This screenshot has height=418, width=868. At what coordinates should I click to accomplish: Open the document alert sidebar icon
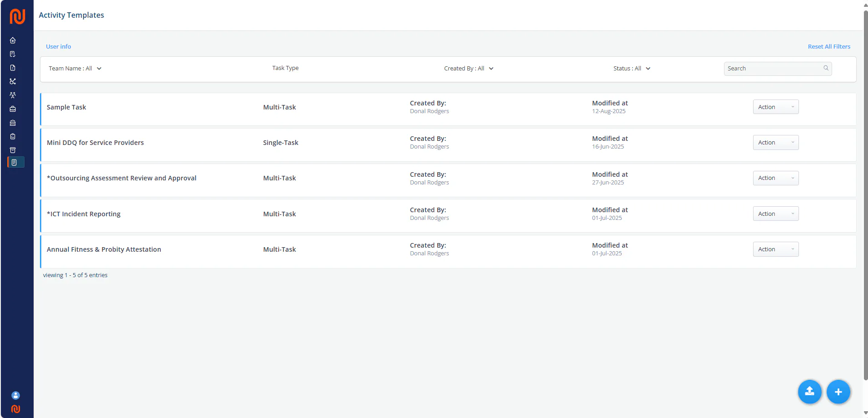13,68
